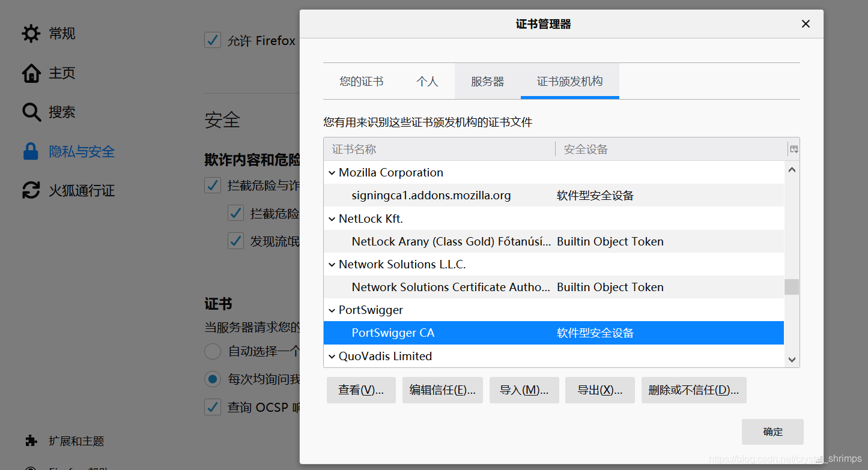Screen dimensions: 868x470
Task: Collapse the PortSwigger group
Action: point(332,310)
